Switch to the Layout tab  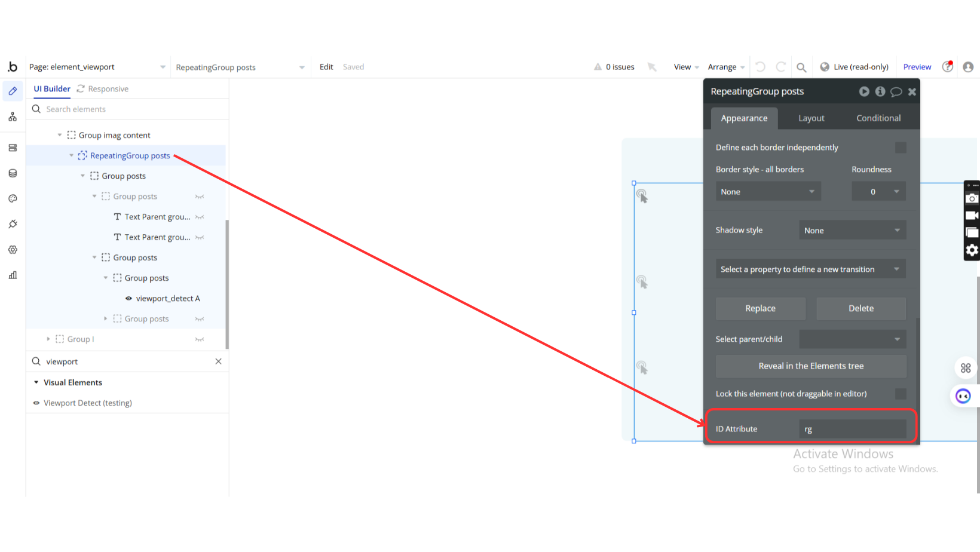pos(811,118)
